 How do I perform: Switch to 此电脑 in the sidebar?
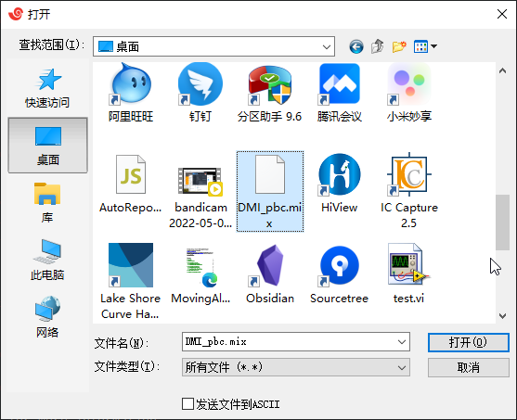coord(47,260)
